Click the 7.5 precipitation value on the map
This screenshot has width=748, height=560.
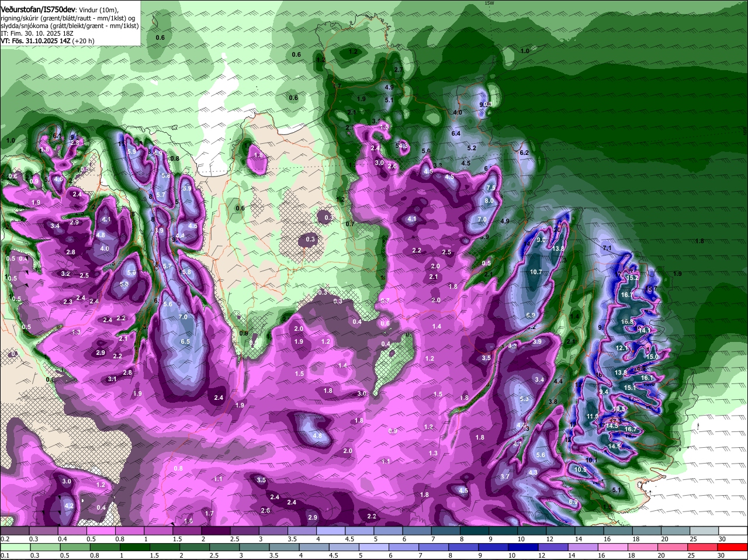coord(491,188)
